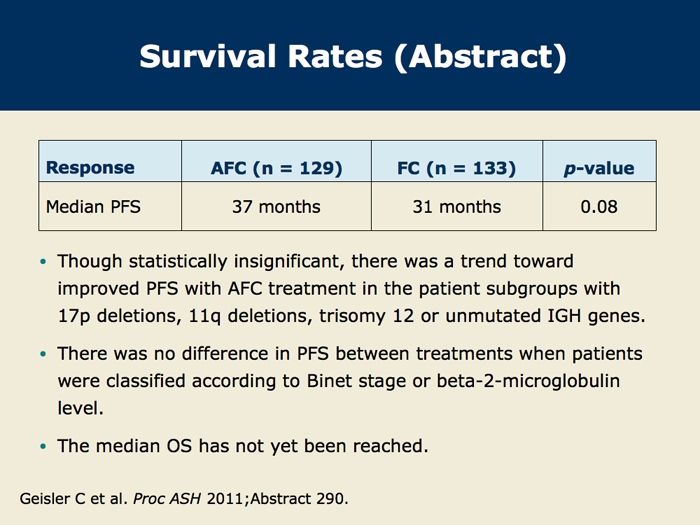Click the Survival Rates (Abstract) title
Screen dimensions: 700x525
(353, 57)
